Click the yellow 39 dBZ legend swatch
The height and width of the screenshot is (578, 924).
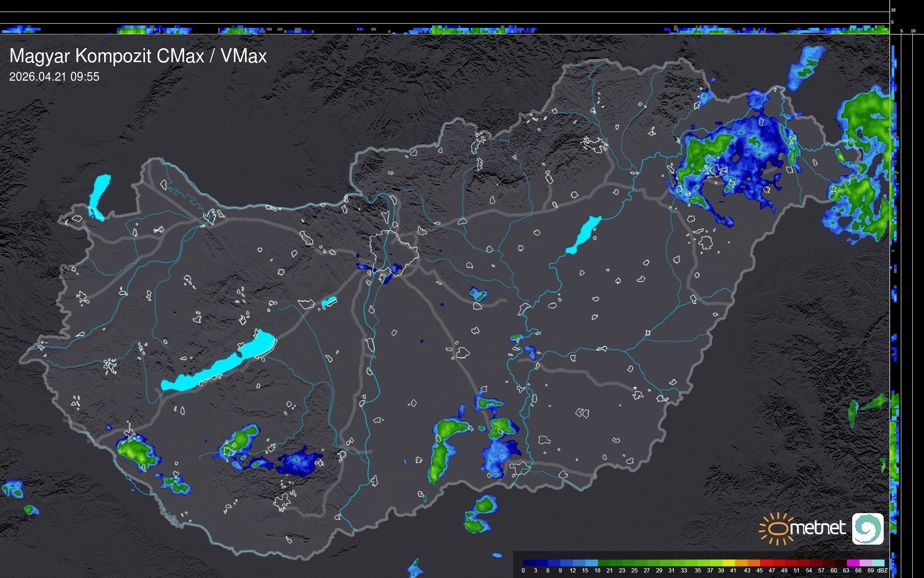728,563
